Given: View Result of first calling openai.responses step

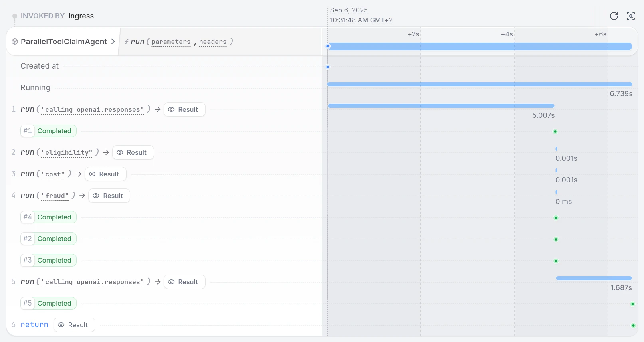Looking at the screenshot, I should pos(184,109).
